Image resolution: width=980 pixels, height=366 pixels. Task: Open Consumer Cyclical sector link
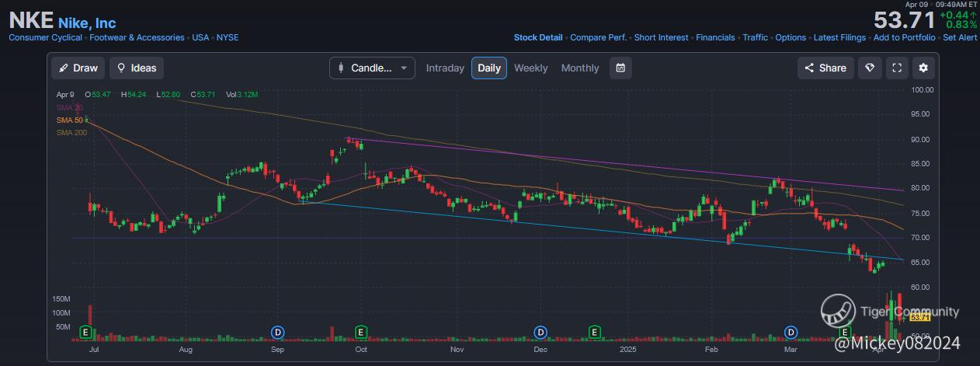pyautogui.click(x=45, y=37)
